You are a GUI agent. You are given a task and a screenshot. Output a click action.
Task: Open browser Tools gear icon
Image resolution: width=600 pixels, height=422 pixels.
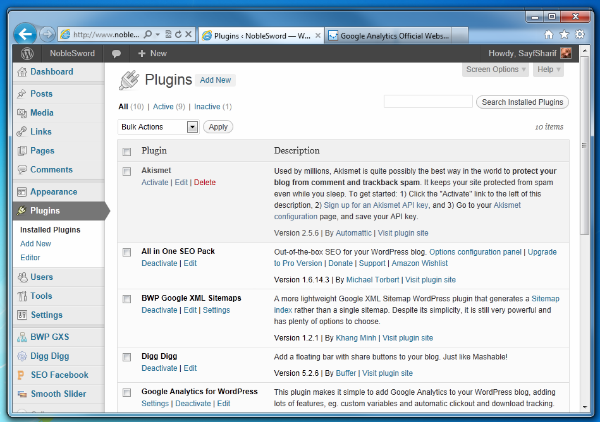point(580,34)
